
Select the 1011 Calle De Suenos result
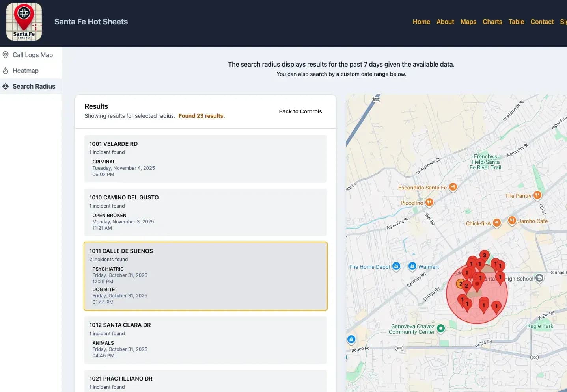[205, 276]
